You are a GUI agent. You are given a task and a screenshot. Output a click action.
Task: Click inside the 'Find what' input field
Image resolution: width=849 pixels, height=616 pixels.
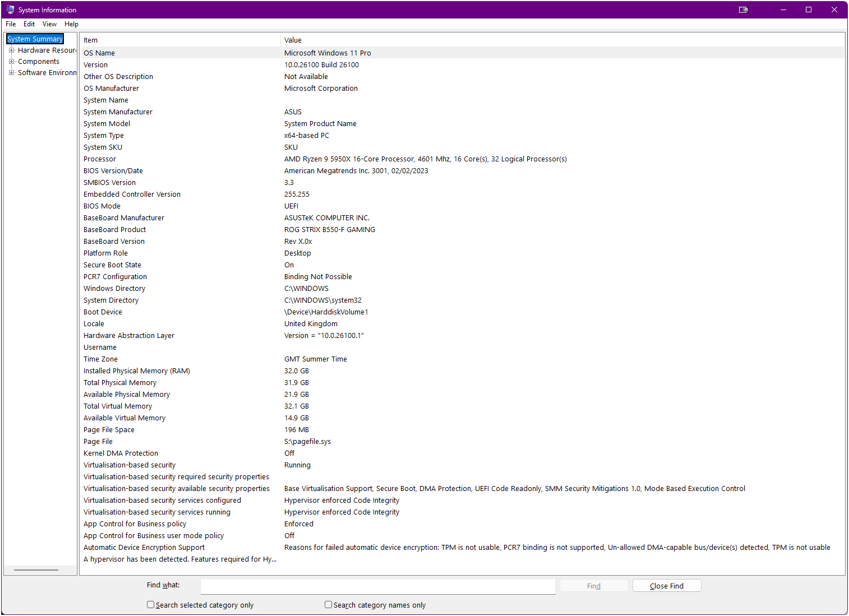378,586
